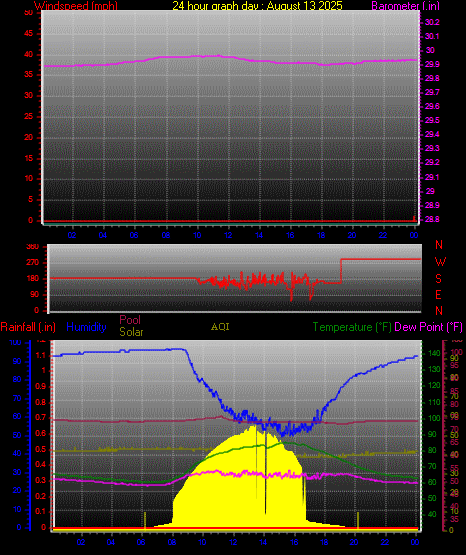Select the 24 hour graph day title

tap(257, 6)
